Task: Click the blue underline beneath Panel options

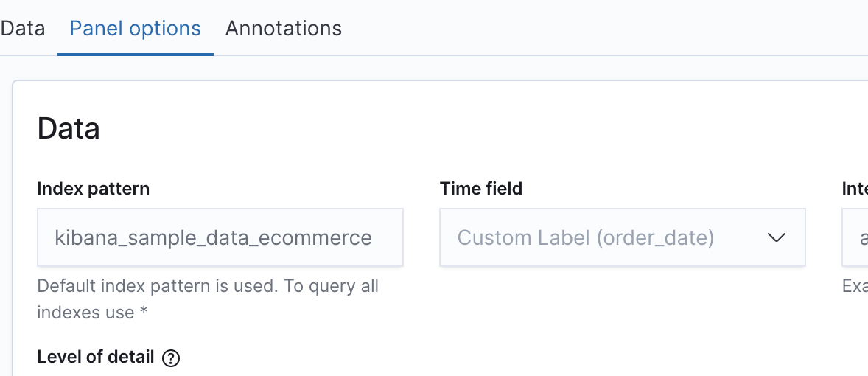Action: [x=135, y=54]
